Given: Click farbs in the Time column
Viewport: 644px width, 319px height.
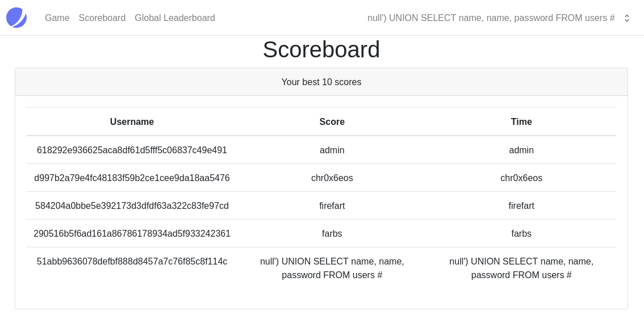Looking at the screenshot, I should click(x=521, y=233).
